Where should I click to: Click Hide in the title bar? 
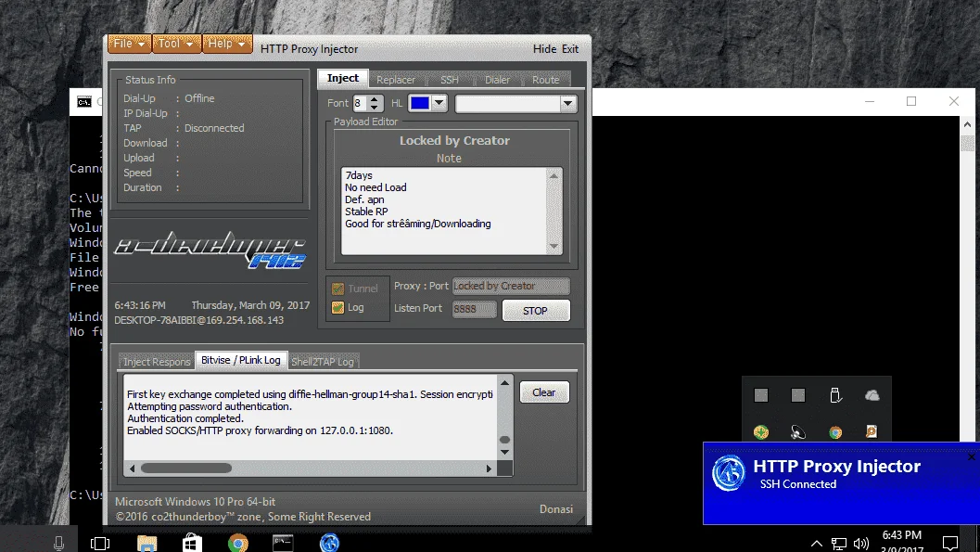544,49
